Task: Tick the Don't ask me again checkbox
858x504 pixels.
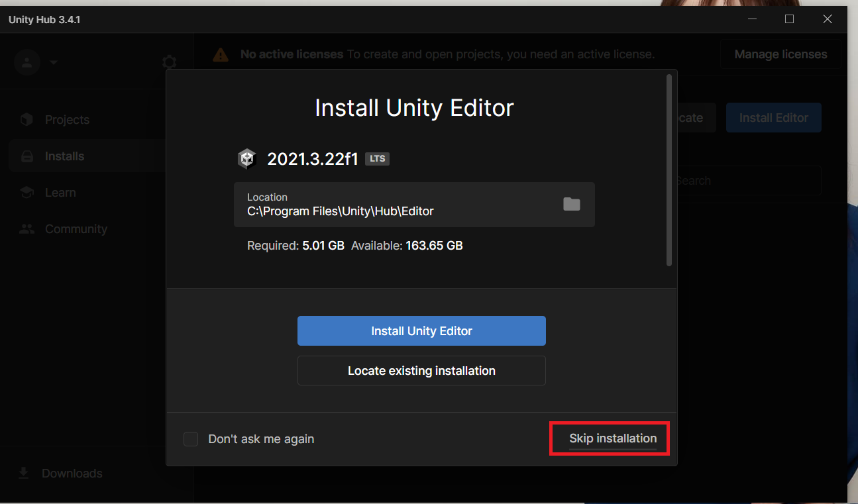Action: [191, 439]
